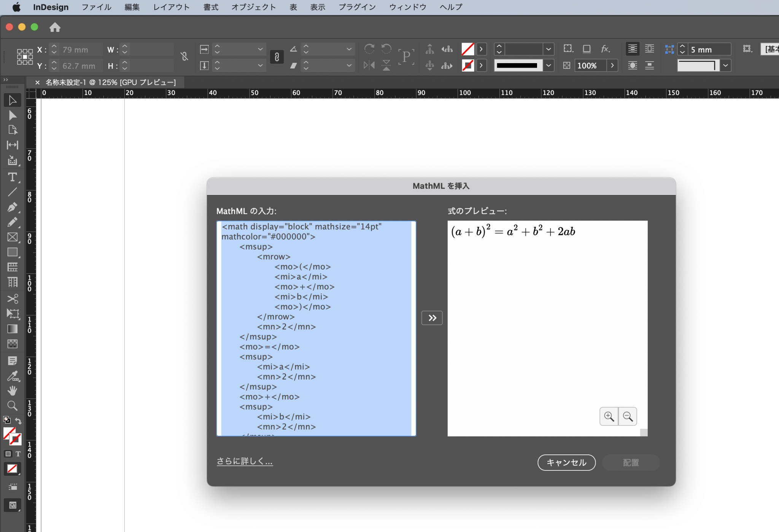
Task: Select the Scissors tool
Action: [13, 299]
